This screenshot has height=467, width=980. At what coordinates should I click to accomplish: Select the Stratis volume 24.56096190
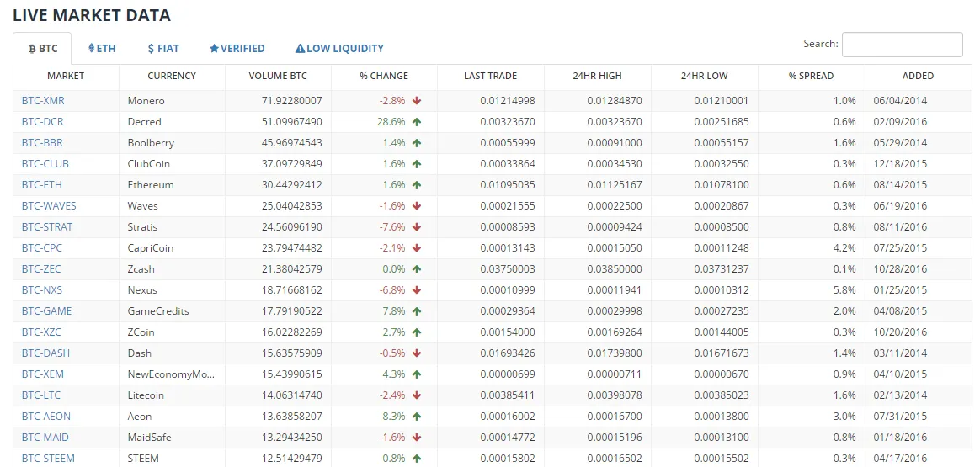[292, 226]
